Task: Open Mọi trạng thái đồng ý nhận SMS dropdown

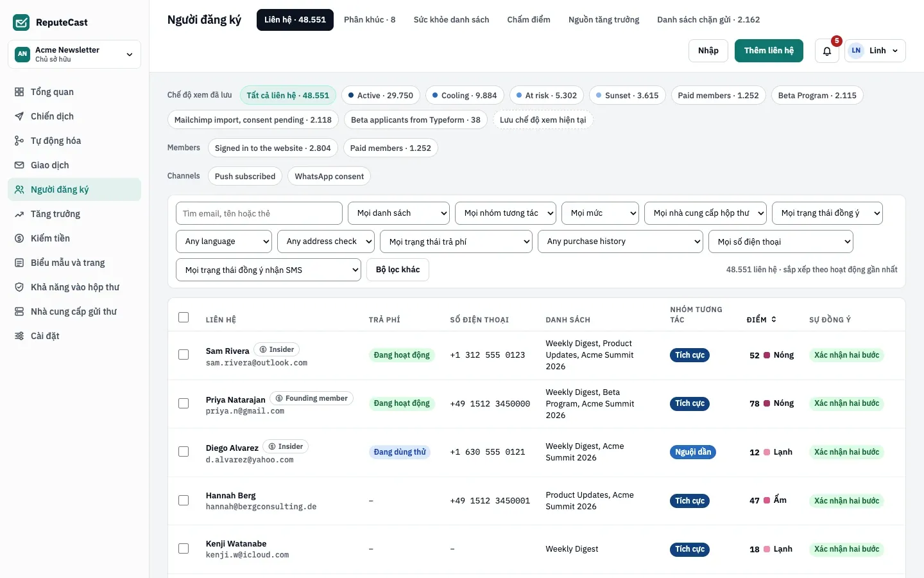Action: click(x=268, y=270)
